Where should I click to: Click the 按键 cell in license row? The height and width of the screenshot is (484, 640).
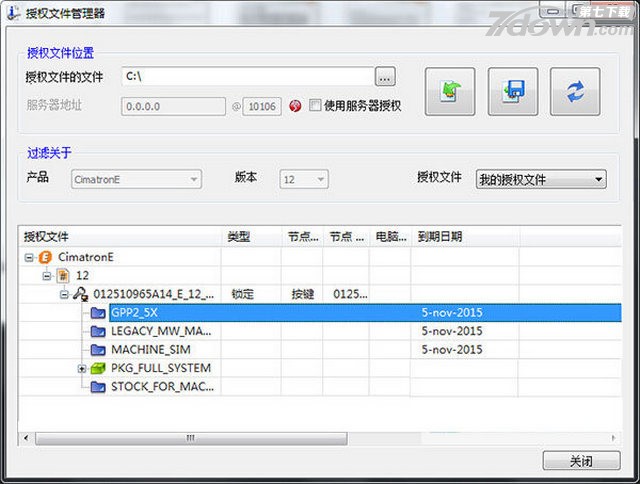click(302, 294)
